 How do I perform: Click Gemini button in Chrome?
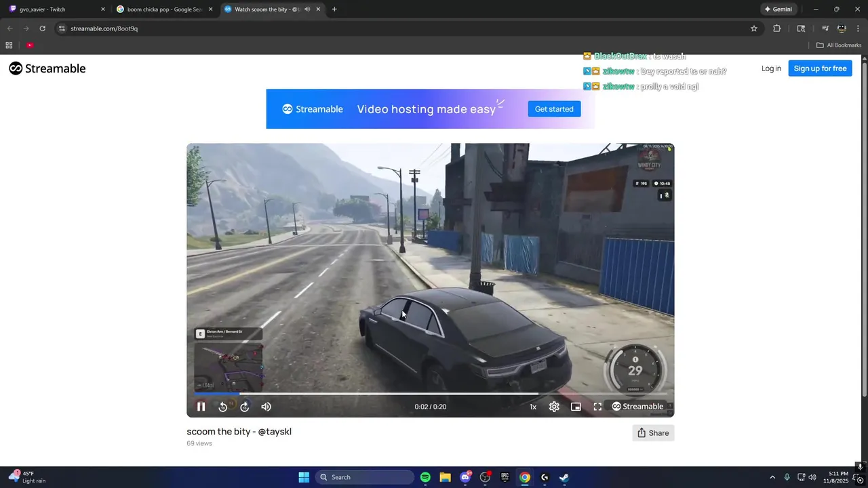click(x=778, y=9)
